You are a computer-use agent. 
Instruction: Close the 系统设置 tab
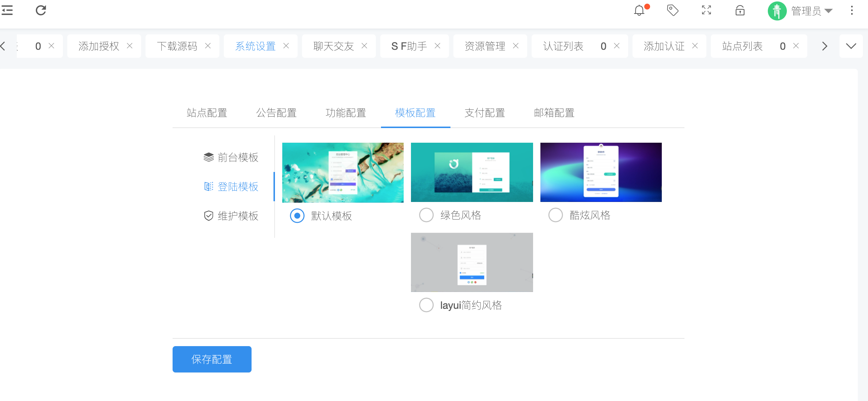pos(286,46)
